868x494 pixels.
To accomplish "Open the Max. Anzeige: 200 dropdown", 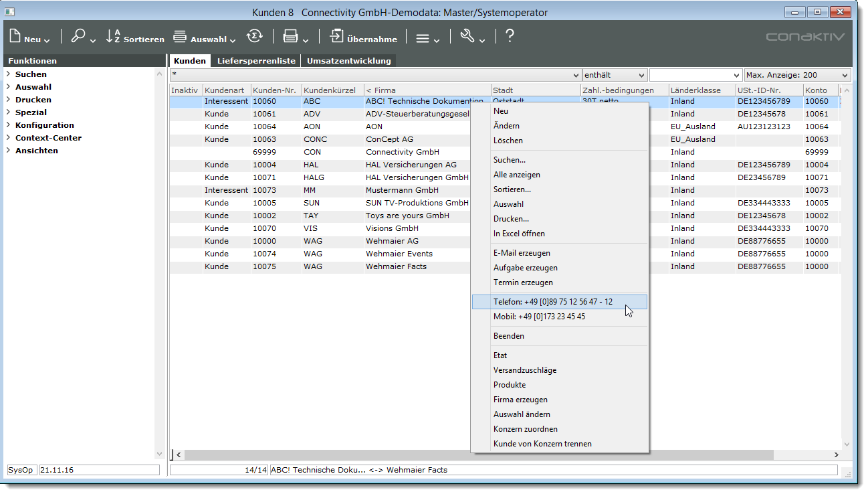I will [797, 75].
